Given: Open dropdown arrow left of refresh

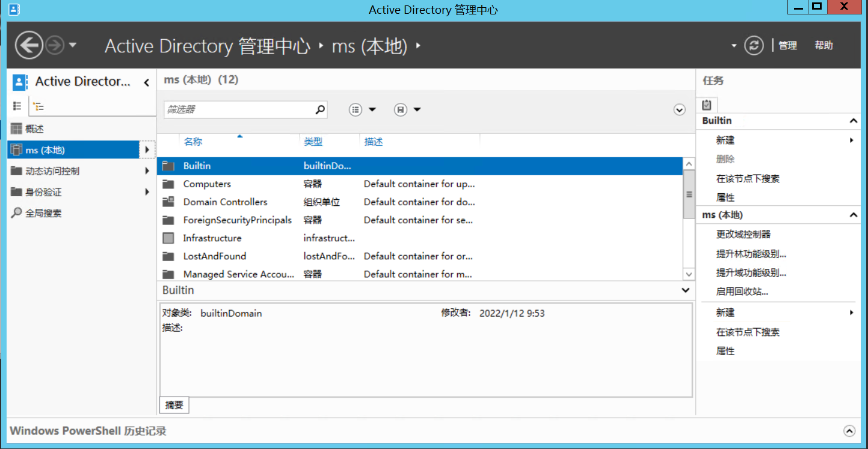Looking at the screenshot, I should [x=734, y=46].
